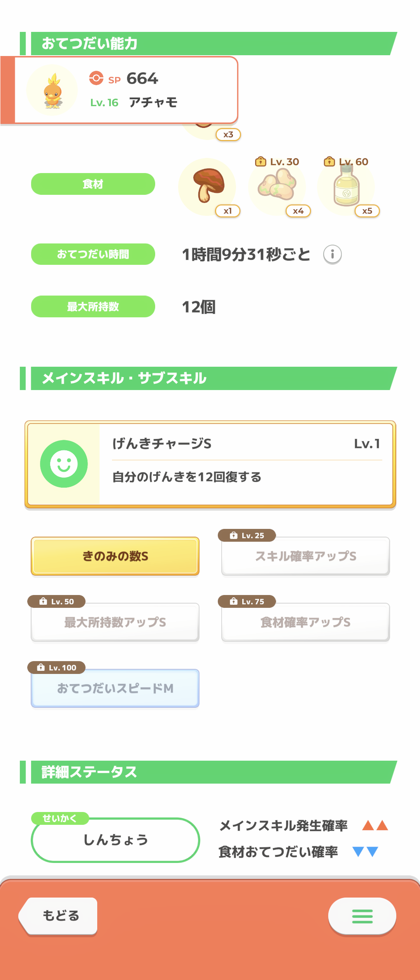This screenshot has width=420, height=980.
Task: Tap the blue down-arrows for ingredient rate
Action: (x=365, y=852)
